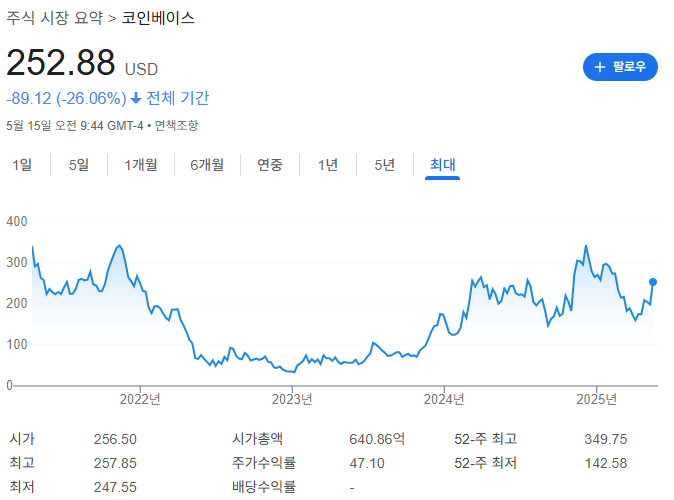Select the 1일 time range tab
Screen dimensions: 674x500
coord(22,165)
